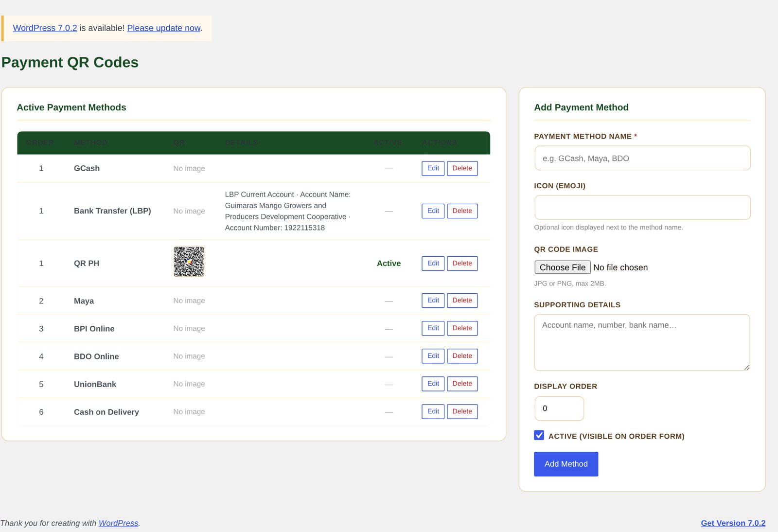Click the Active status of QR PH
Viewport: 778px width, 532px height.
point(389,264)
